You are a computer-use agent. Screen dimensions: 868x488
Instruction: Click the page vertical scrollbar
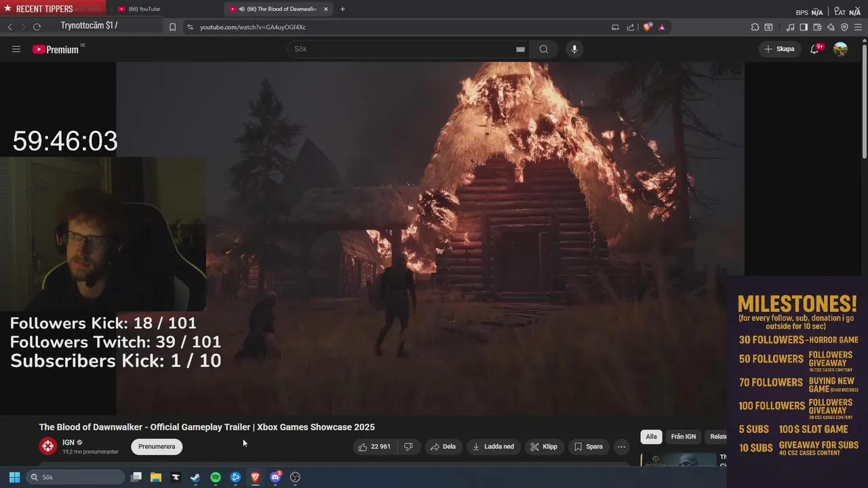point(864,102)
